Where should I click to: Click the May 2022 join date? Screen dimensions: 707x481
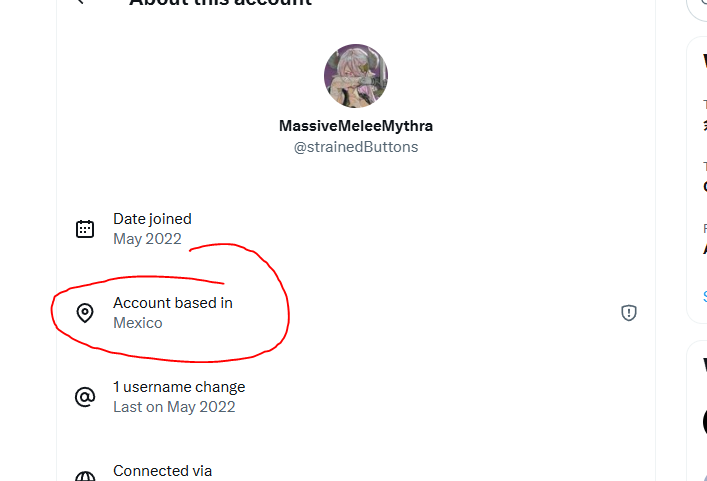pos(147,239)
